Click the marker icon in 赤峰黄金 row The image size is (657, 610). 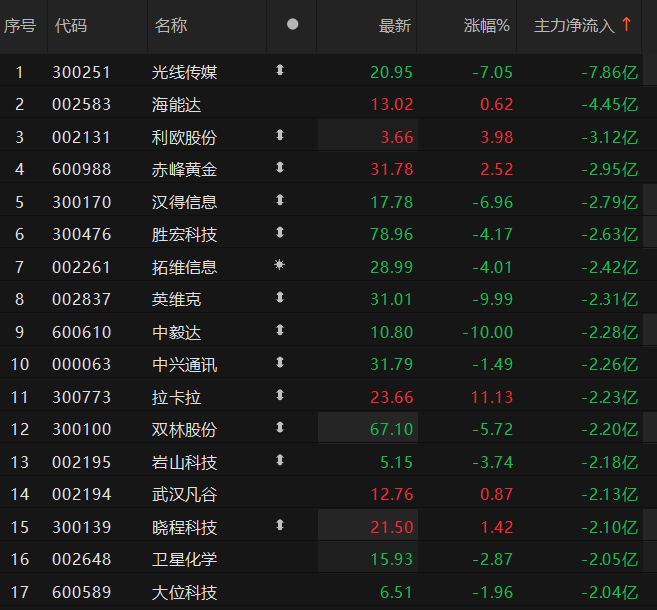pyautogui.click(x=280, y=168)
